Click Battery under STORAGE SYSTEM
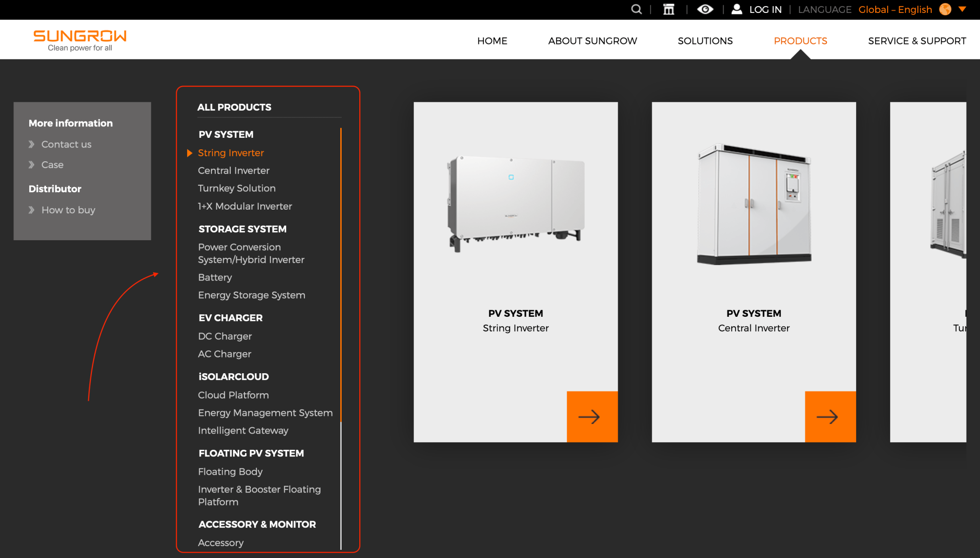980x558 pixels. 215,277
